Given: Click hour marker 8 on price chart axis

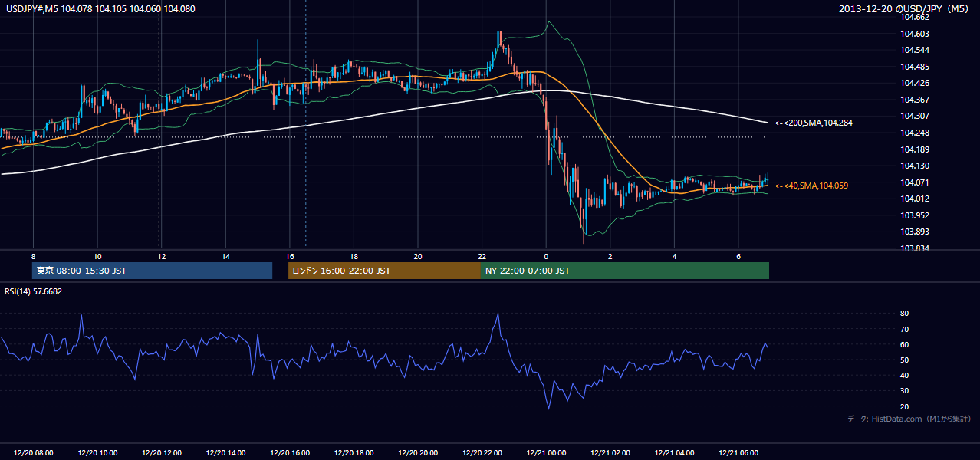Looking at the screenshot, I should point(33,256).
